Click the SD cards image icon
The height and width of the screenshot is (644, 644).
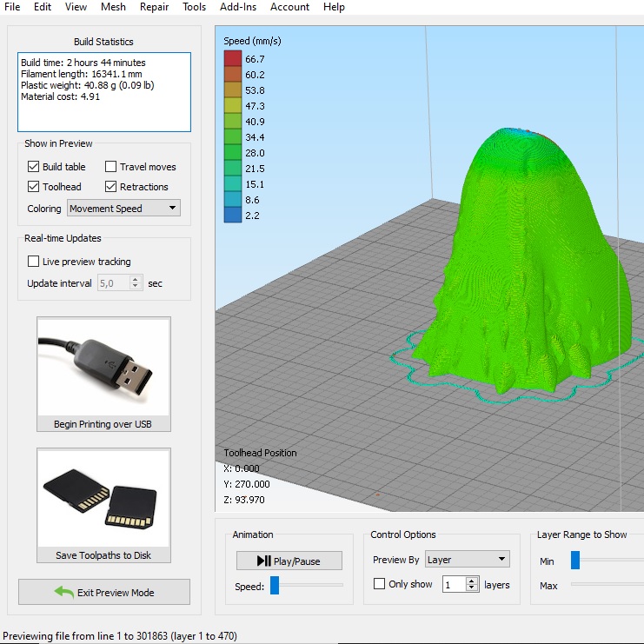click(x=103, y=497)
